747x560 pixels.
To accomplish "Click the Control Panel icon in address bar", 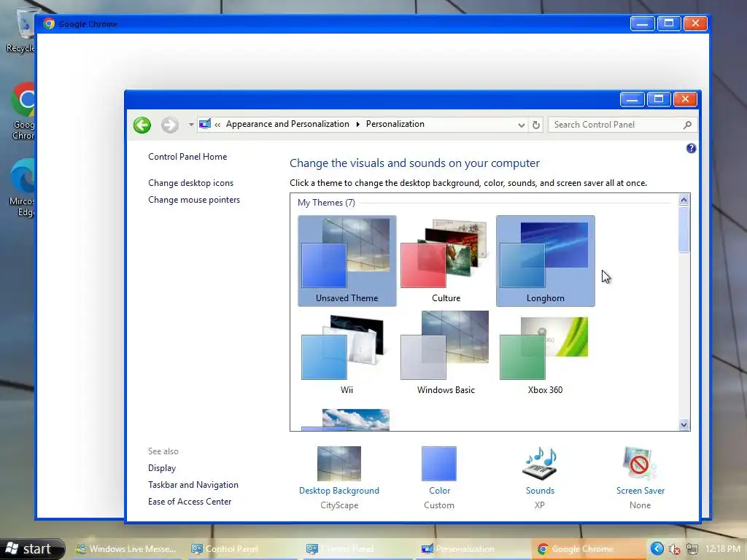I will (x=205, y=124).
